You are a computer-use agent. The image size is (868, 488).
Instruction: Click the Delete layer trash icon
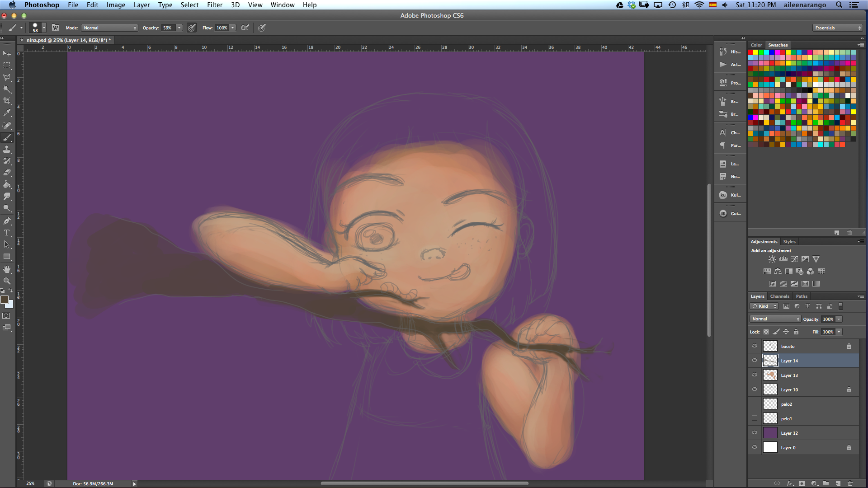point(850,483)
